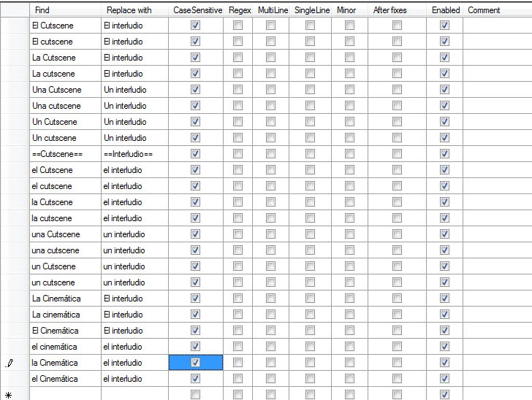Image resolution: width=532 pixels, height=400 pixels.
Task: Click the Comment cell of ==Cutscene== row
Action: click(497, 154)
